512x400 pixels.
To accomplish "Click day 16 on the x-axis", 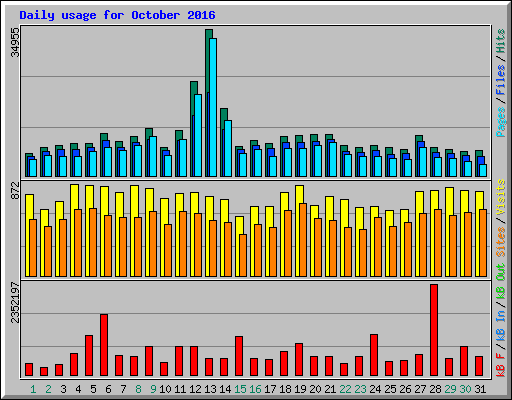I will pyautogui.click(x=255, y=389).
